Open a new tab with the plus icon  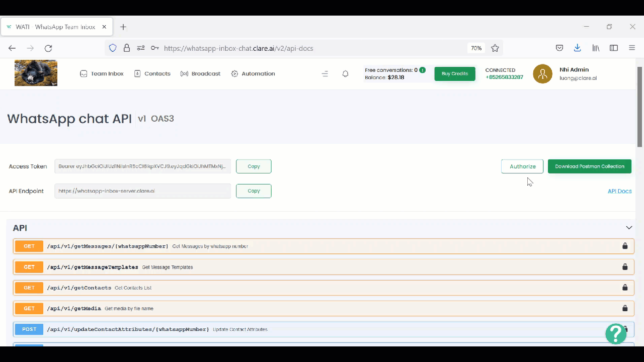point(123,27)
